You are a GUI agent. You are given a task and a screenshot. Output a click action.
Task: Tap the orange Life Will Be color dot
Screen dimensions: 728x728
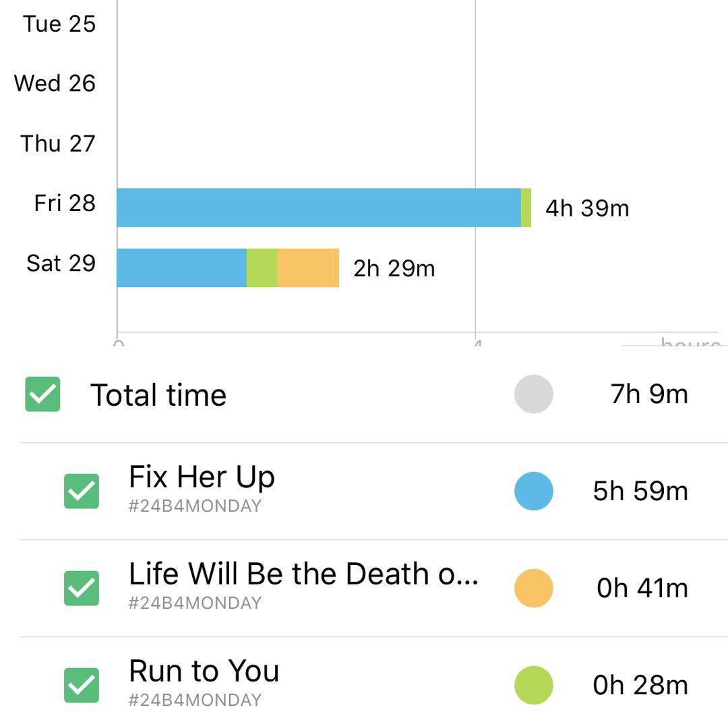(x=533, y=588)
